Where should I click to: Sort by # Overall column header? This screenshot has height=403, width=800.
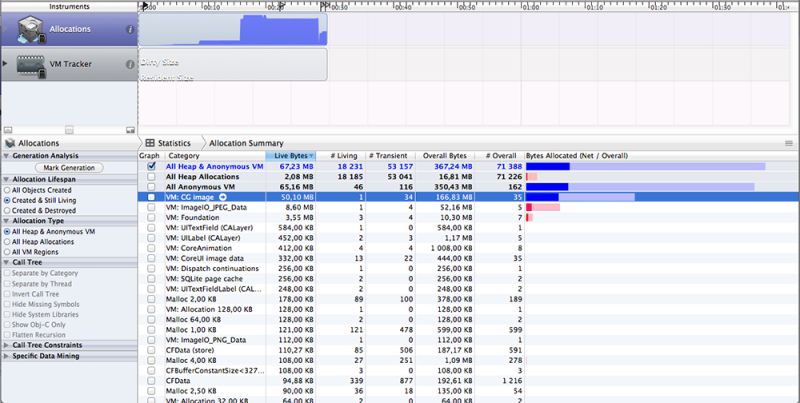pyautogui.click(x=499, y=156)
